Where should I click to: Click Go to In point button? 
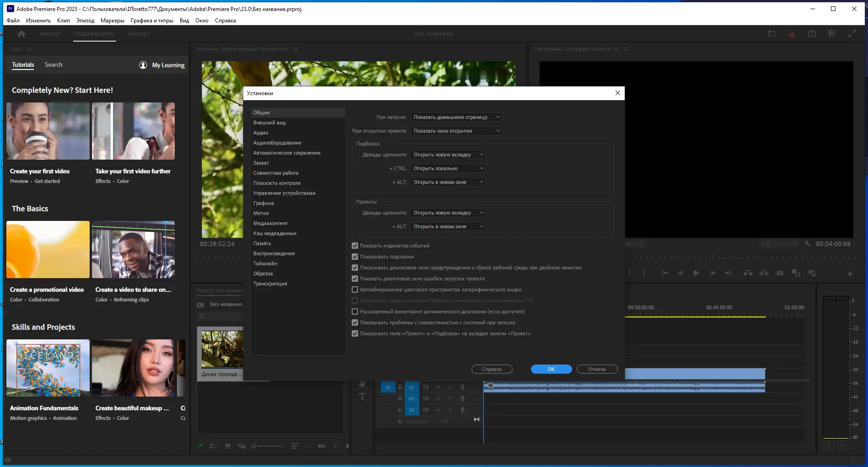coord(664,273)
